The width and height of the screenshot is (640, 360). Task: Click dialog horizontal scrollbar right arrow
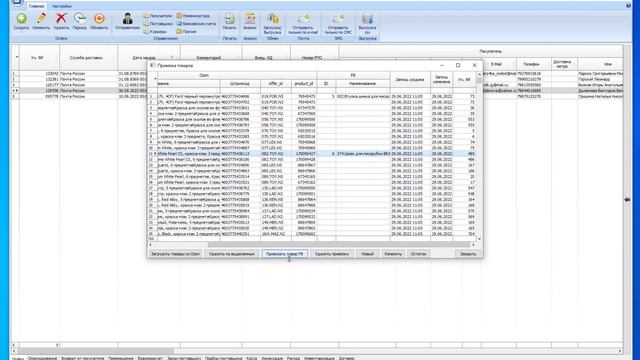[473, 244]
